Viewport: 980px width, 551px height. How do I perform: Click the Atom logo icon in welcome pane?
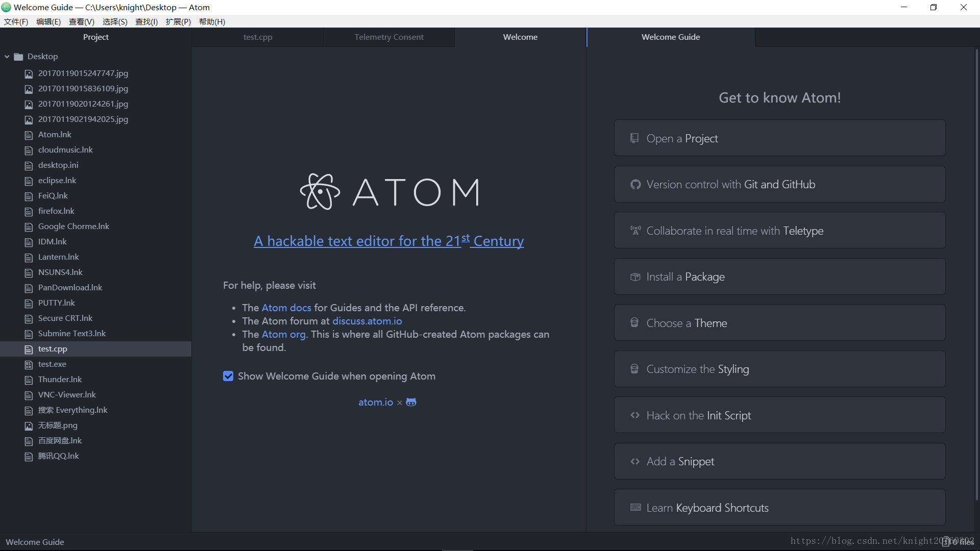pos(320,192)
